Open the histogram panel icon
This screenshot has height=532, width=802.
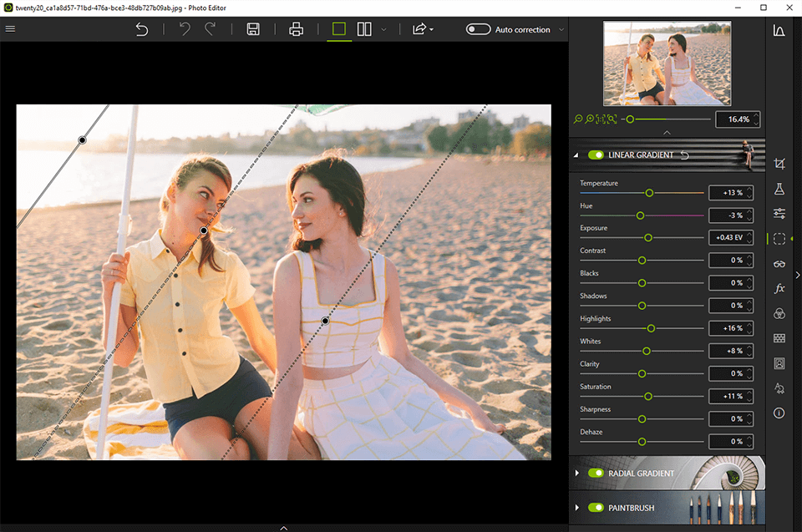(x=779, y=31)
